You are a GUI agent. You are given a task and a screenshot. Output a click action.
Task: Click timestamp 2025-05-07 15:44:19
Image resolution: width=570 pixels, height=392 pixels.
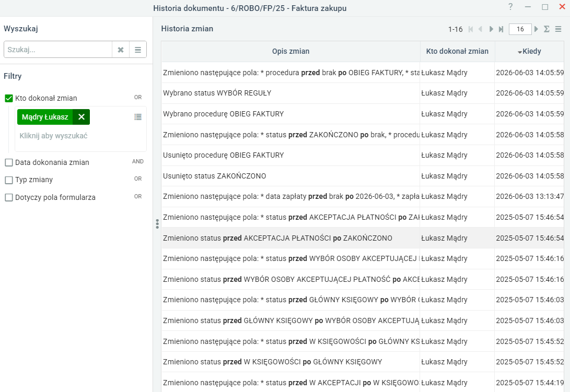click(530, 383)
